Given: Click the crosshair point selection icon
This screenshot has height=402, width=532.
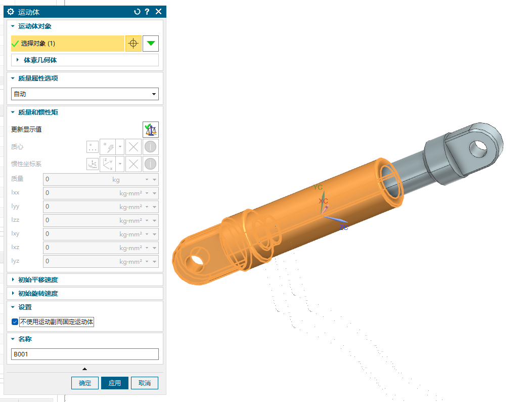Looking at the screenshot, I should pos(133,44).
